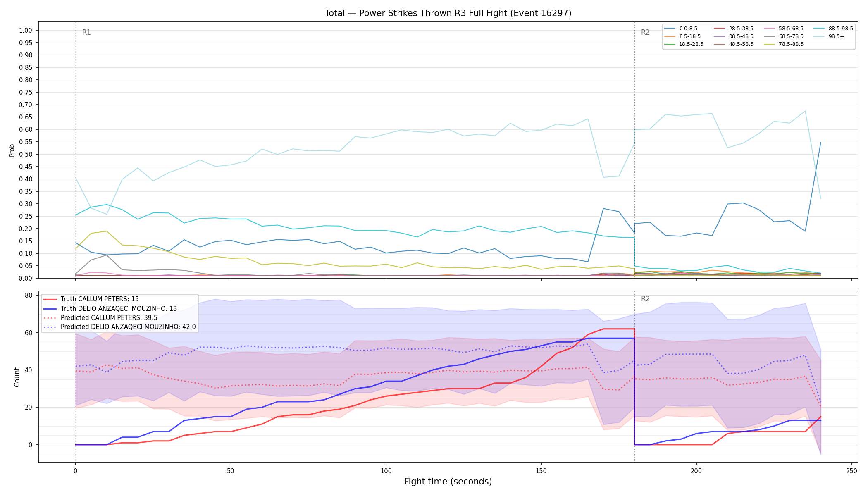Select the '28.5-38.5' legend label

(741, 29)
